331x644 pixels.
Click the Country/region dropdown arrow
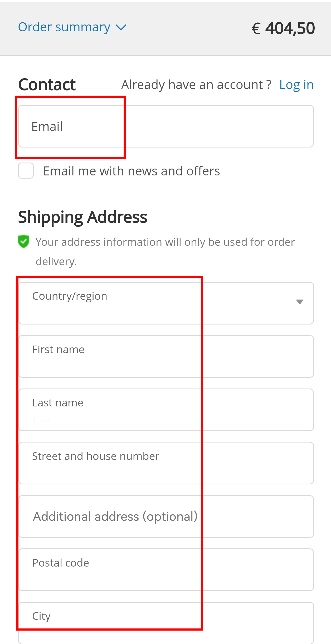[x=300, y=302]
